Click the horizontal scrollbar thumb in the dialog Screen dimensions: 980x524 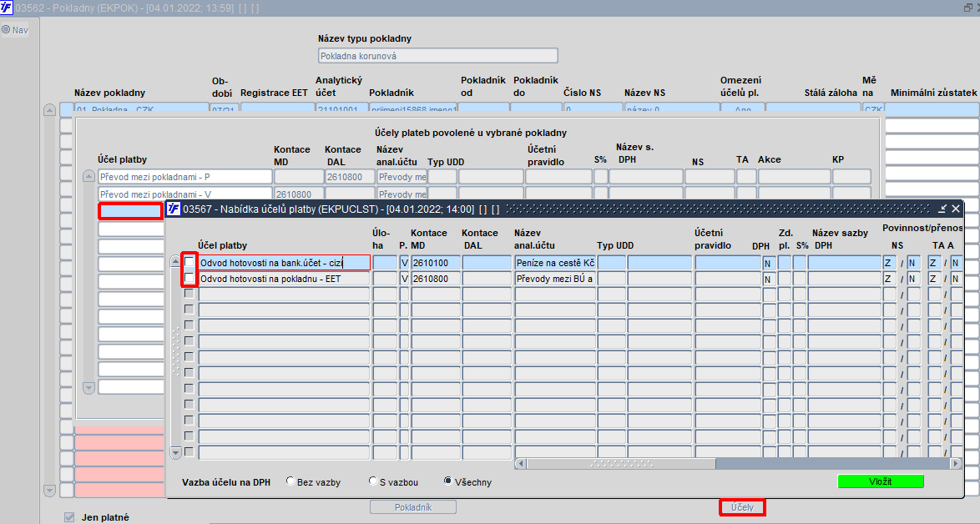click(x=621, y=463)
